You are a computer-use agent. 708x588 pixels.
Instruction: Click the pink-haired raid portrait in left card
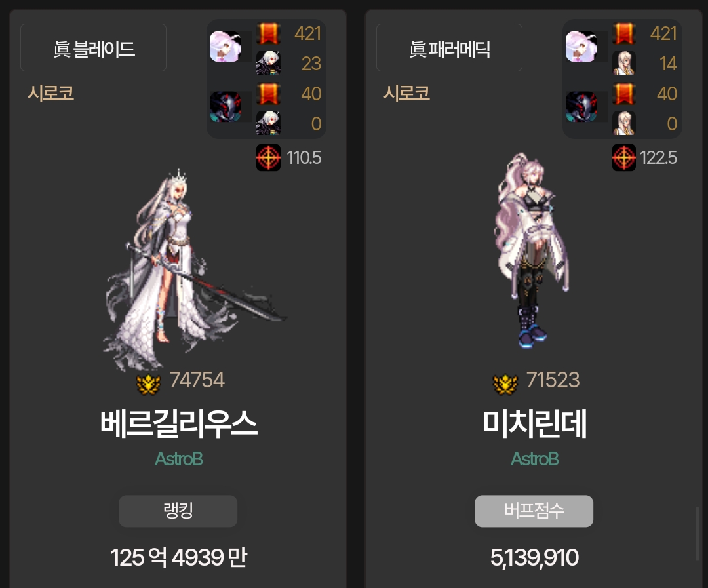[226, 46]
